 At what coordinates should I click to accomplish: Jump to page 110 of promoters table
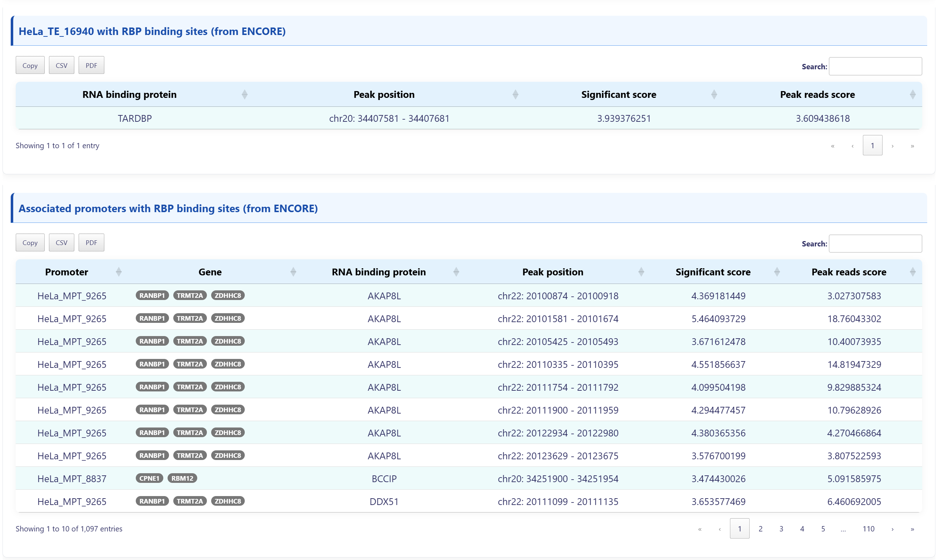[x=868, y=528]
